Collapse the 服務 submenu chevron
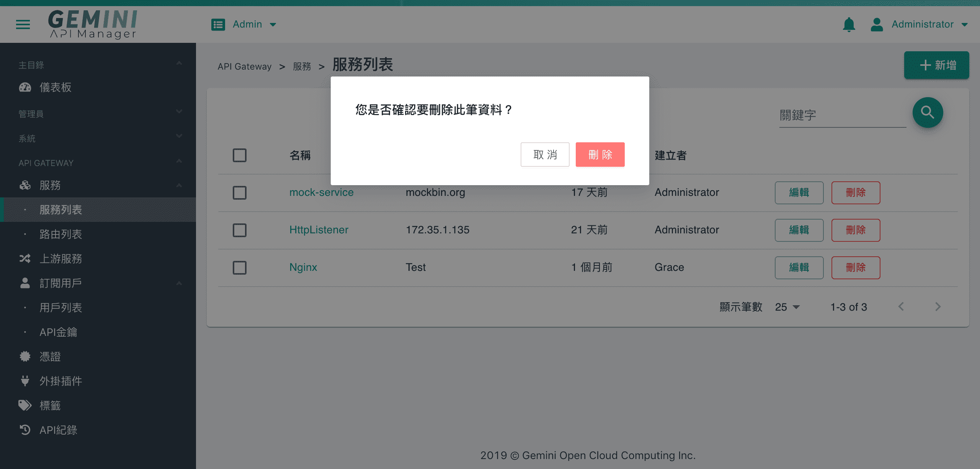This screenshot has width=980, height=469. tap(179, 186)
